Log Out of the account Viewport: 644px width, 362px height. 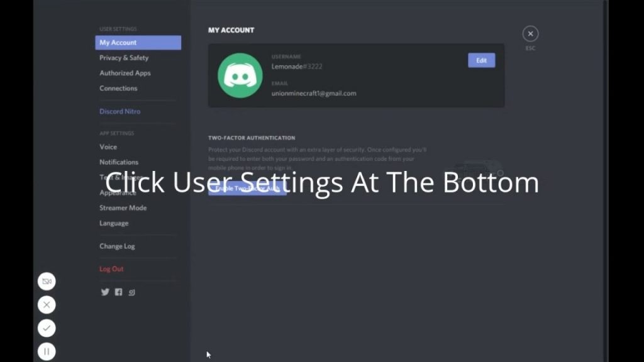[111, 268]
